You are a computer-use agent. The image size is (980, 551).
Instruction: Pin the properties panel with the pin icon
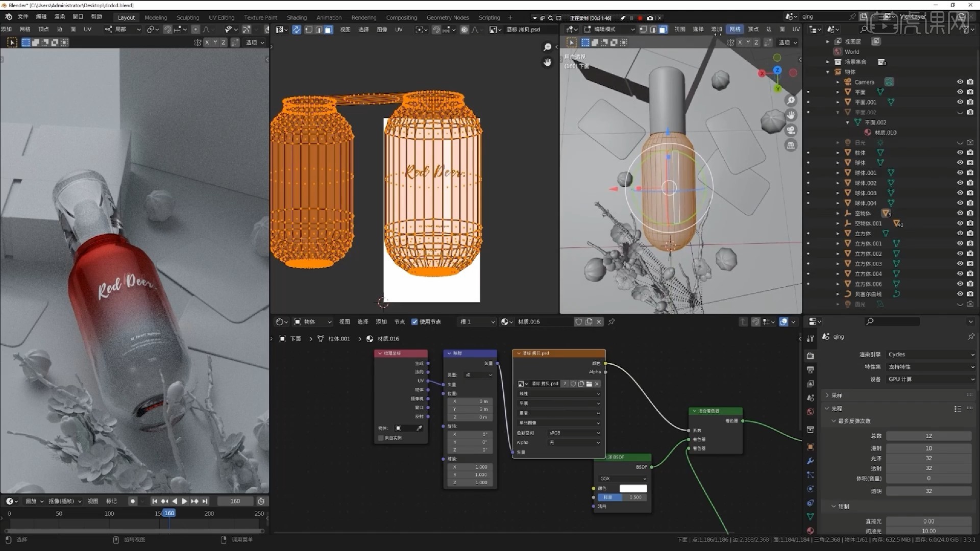coord(971,337)
